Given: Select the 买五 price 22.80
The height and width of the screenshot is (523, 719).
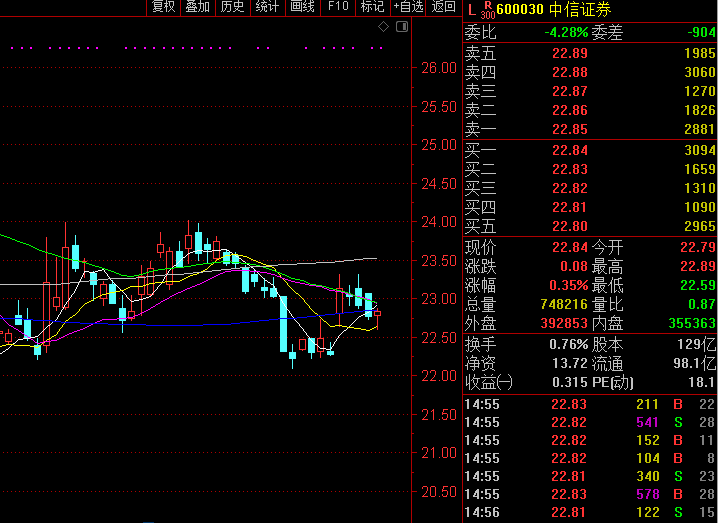Looking at the screenshot, I should 570,226.
